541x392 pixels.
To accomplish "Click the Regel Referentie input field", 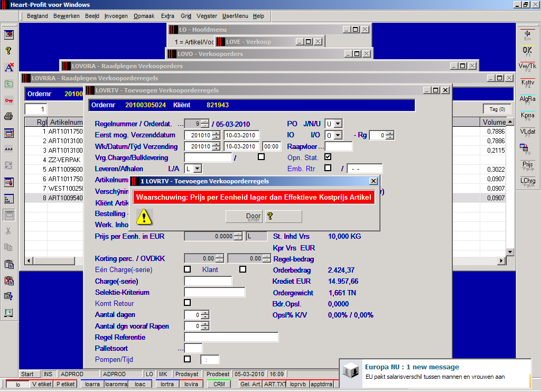I will click(231, 337).
